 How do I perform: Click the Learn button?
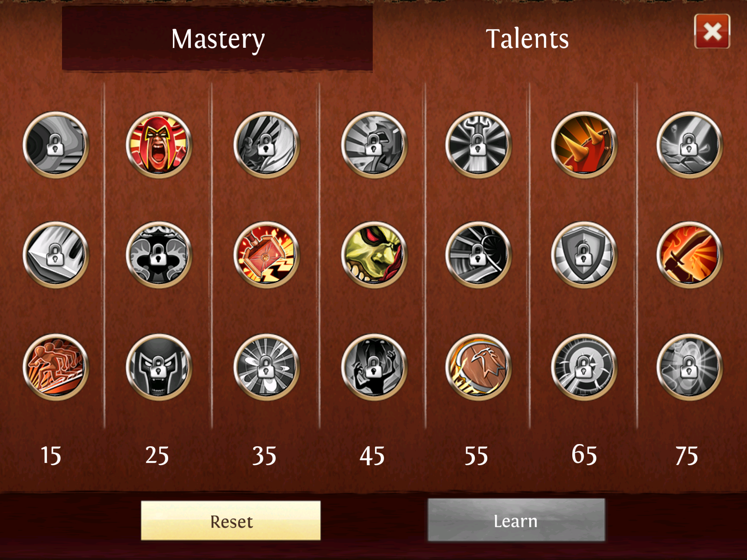[516, 520]
